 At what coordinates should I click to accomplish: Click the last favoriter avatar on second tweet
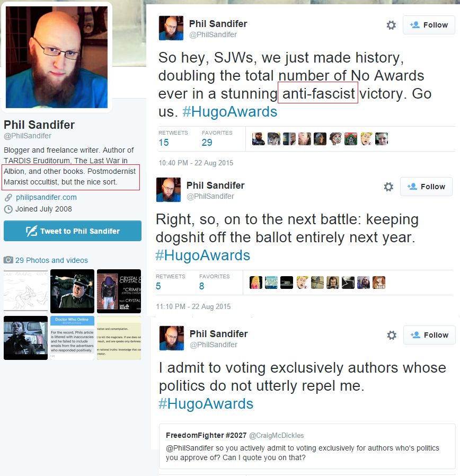click(379, 283)
